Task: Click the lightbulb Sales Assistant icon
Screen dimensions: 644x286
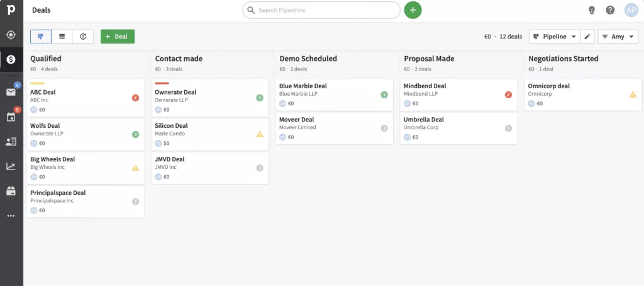Action: tap(591, 10)
